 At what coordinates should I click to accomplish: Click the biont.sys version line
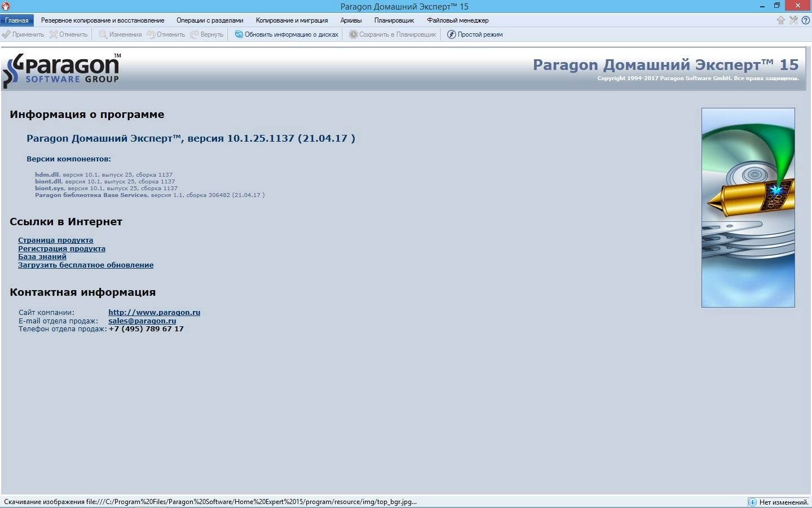(x=106, y=189)
